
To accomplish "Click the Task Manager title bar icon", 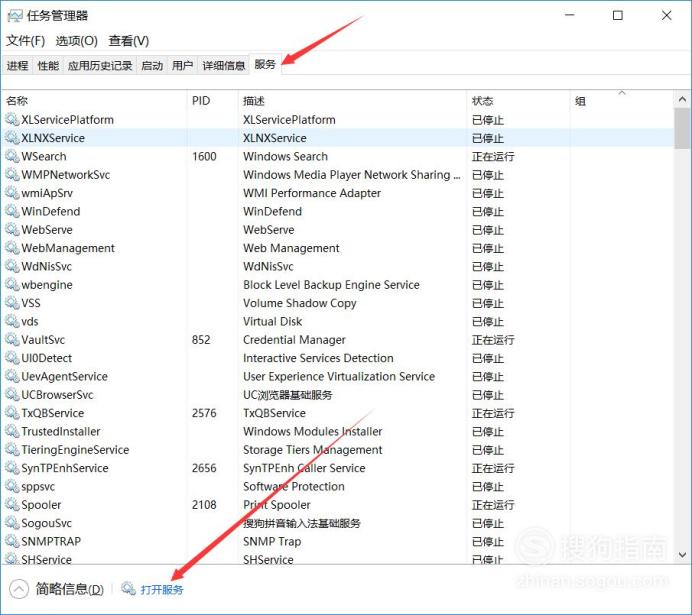I will (x=15, y=16).
